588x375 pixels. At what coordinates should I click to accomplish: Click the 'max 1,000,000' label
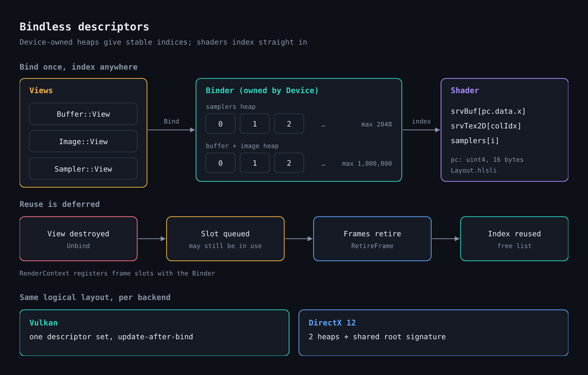[x=367, y=163]
